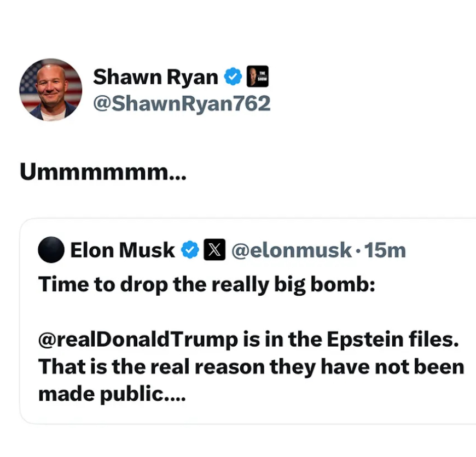Click "Time to drop the really big bomb:" line
Screen dimensions: 476x457
point(206,285)
